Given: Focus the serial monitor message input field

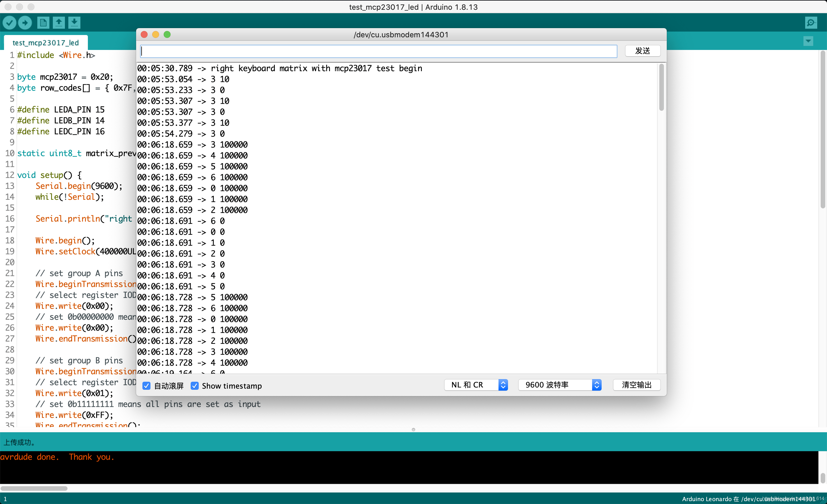Looking at the screenshot, I should 378,51.
